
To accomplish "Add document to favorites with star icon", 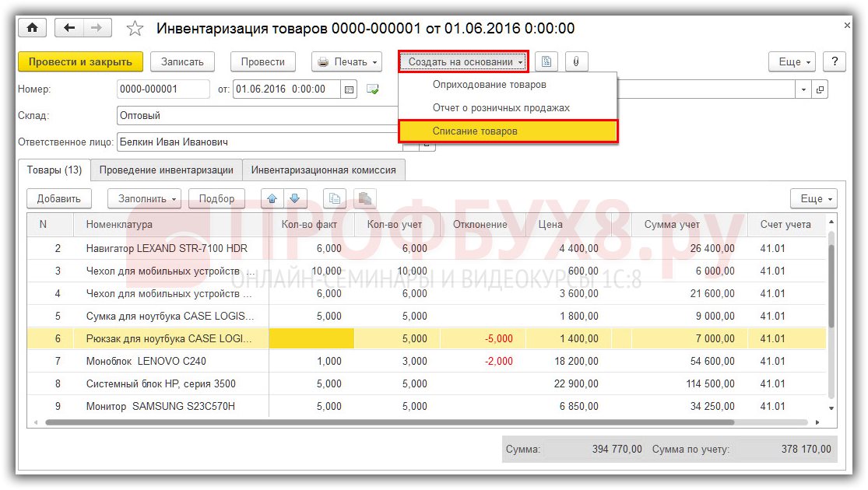I will pos(135,29).
